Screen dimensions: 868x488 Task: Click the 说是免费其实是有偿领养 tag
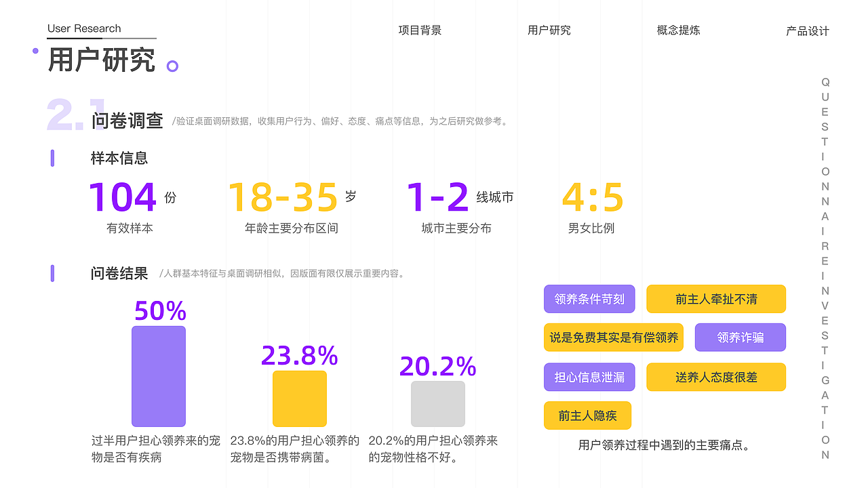coord(613,337)
